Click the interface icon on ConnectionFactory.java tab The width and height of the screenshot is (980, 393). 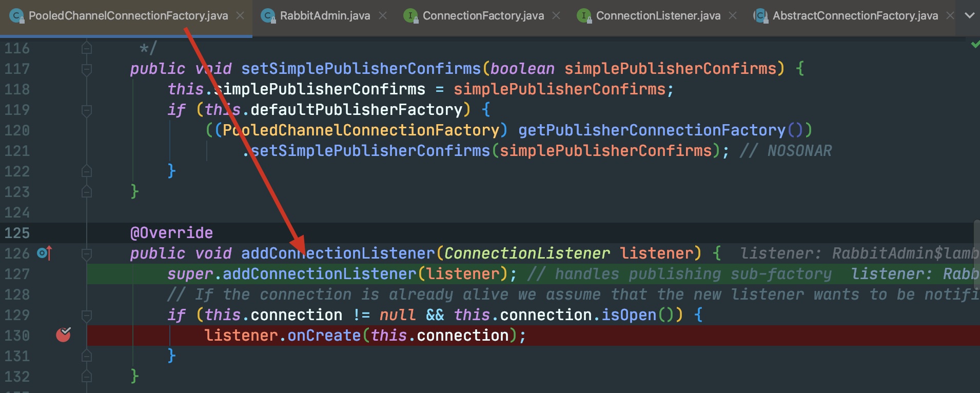click(x=410, y=16)
